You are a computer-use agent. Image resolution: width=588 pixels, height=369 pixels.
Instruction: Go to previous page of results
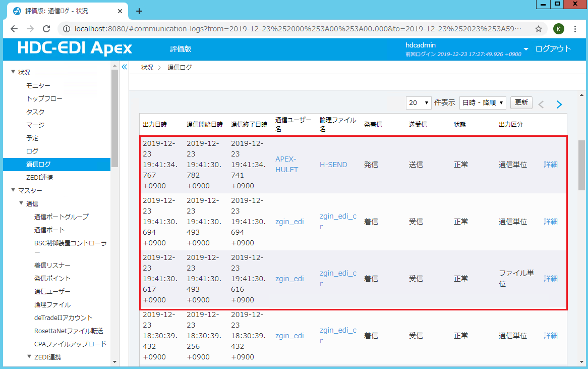click(541, 104)
